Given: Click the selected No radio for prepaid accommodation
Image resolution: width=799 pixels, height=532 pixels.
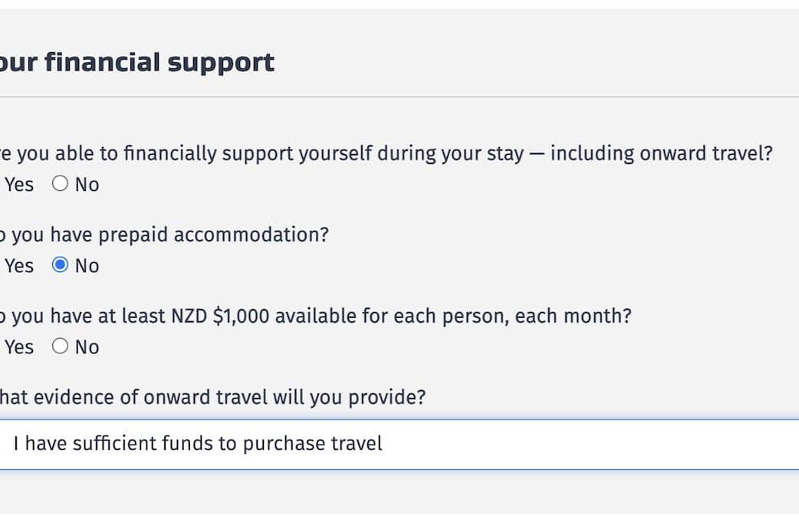Looking at the screenshot, I should click(x=60, y=265).
